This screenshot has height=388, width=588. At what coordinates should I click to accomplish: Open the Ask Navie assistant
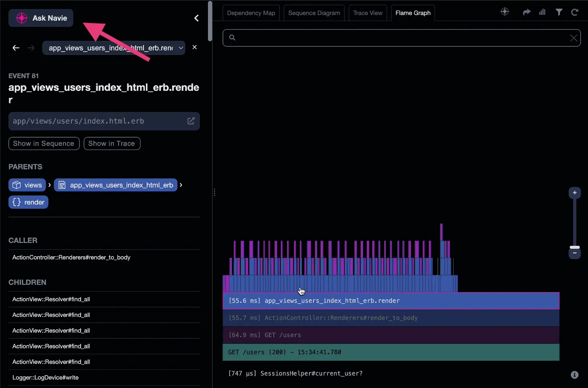[41, 18]
